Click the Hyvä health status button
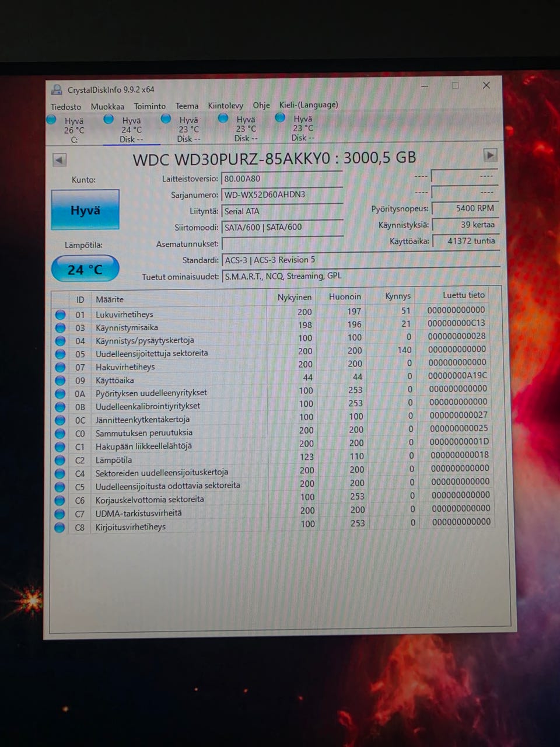Screen dimensions: 560x747 (85, 210)
